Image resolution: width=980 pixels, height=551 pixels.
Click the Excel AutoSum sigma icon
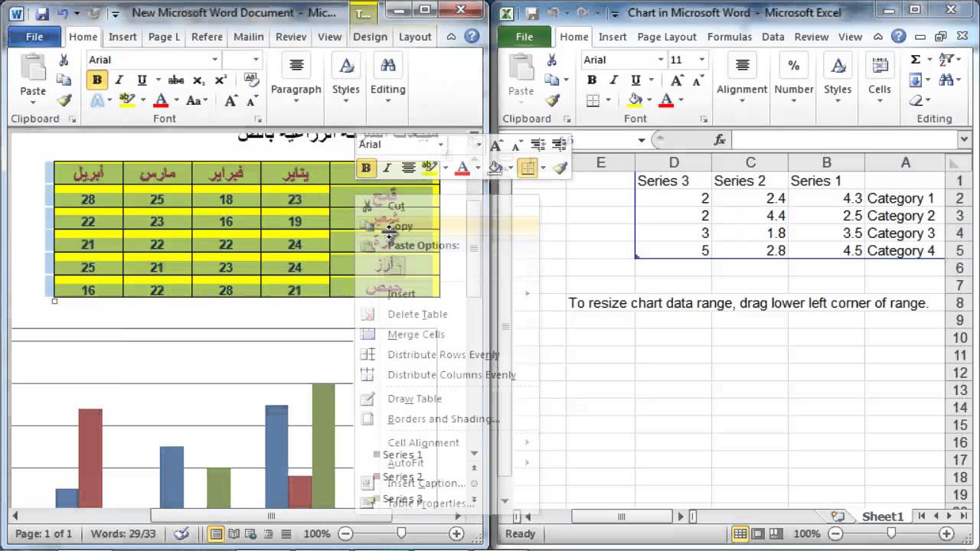pos(916,60)
